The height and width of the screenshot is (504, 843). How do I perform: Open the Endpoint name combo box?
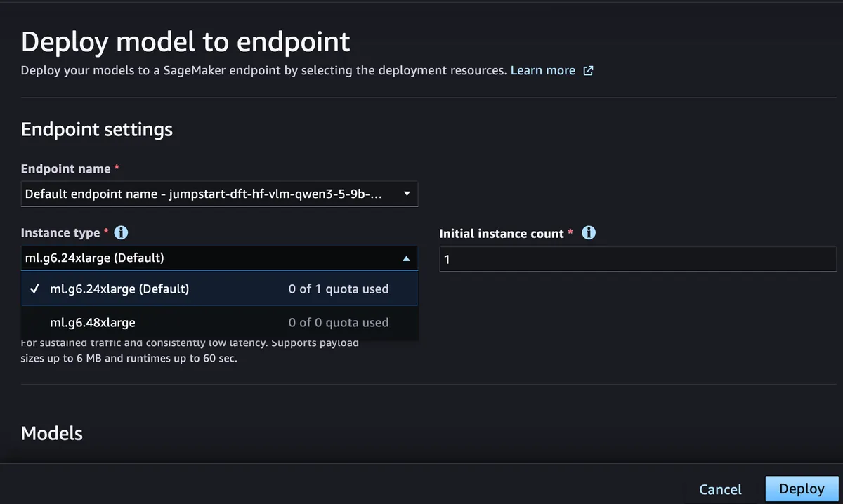point(219,194)
